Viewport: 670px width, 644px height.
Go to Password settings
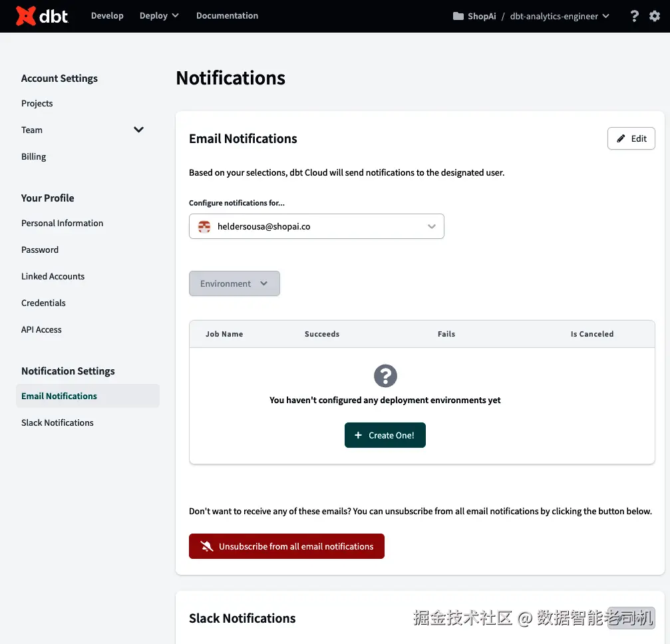[40, 249]
